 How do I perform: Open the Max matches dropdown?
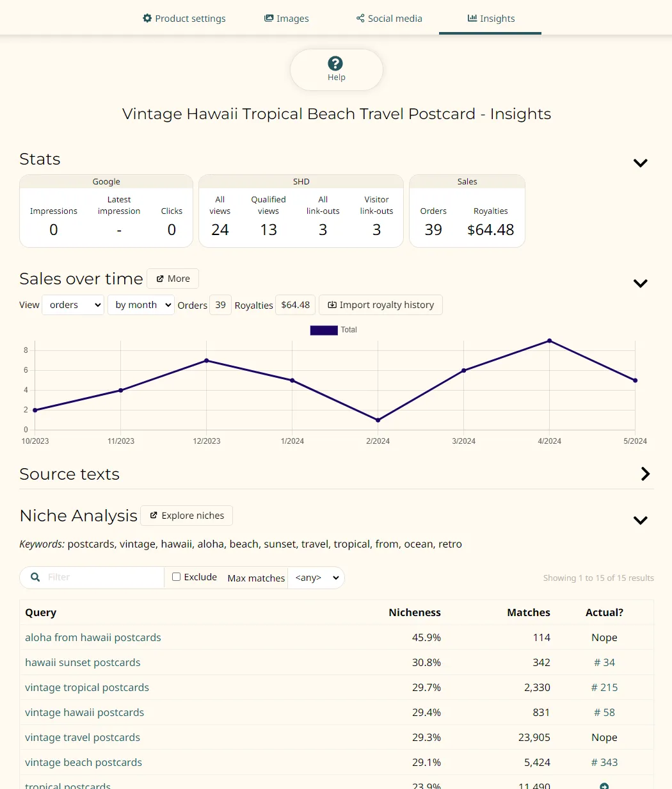[316, 578]
